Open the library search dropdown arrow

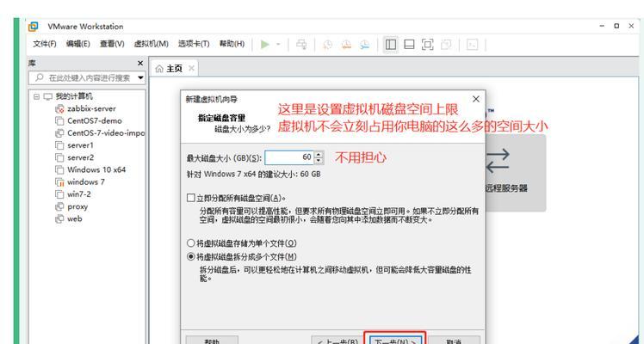click(x=141, y=77)
